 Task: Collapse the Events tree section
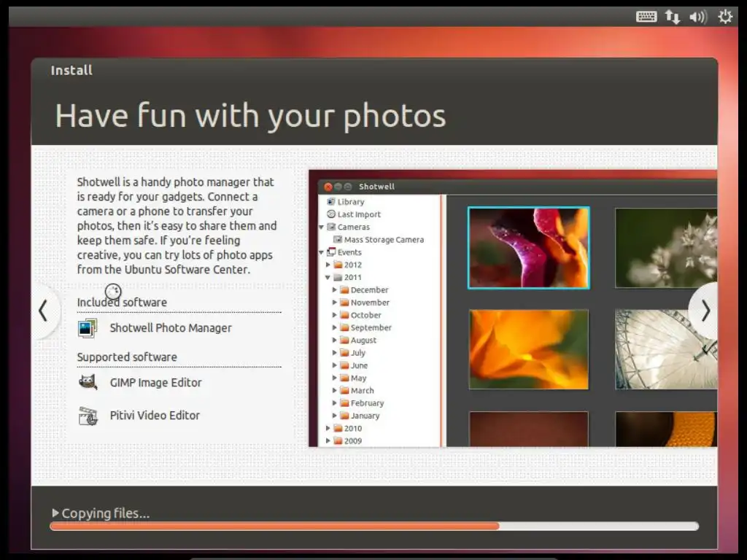pos(321,252)
